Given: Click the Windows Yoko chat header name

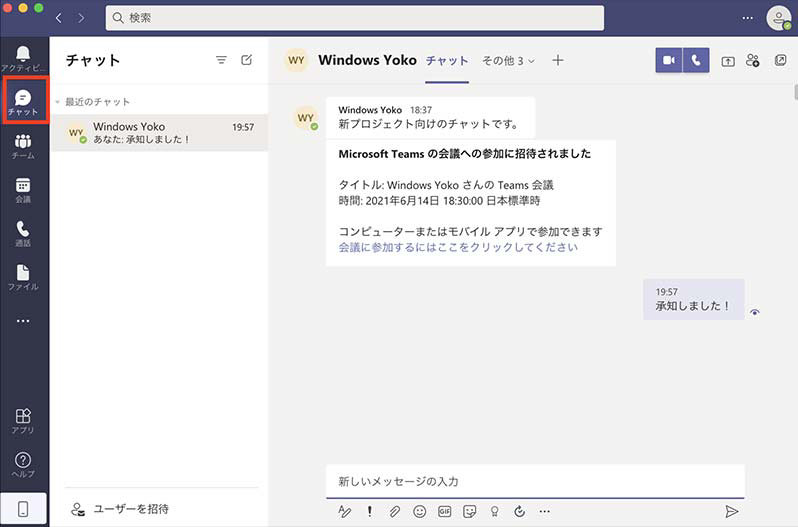Looking at the screenshot, I should pyautogui.click(x=367, y=60).
